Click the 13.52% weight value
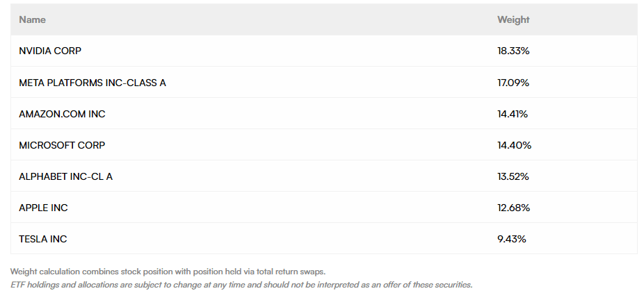Image resolution: width=644 pixels, height=291 pixels. coord(513,176)
